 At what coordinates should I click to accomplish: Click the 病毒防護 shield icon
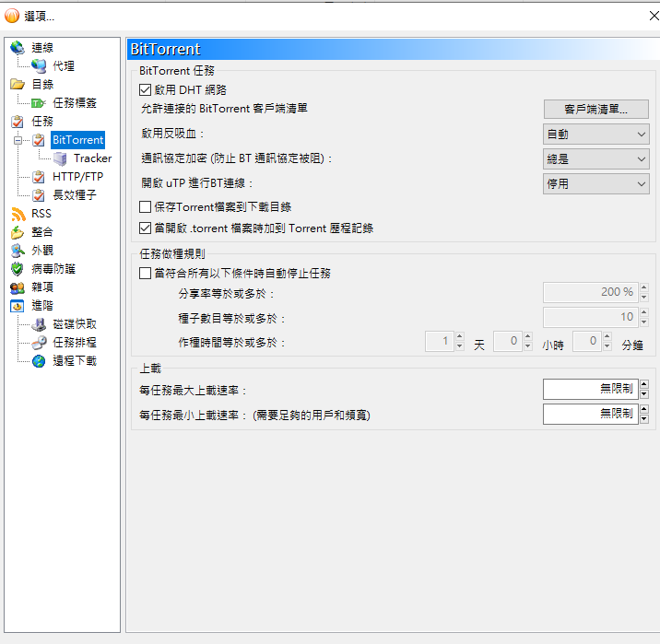point(18,269)
